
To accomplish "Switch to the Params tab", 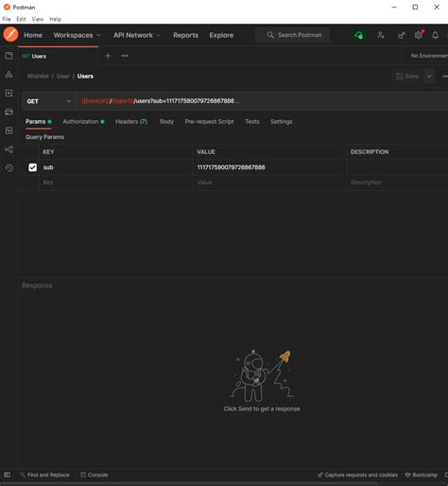I will pyautogui.click(x=38, y=122).
